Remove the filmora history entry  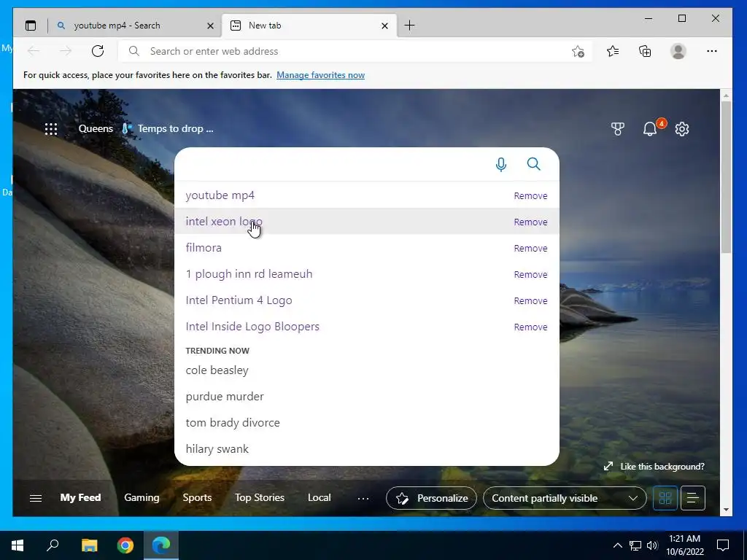[x=530, y=248]
